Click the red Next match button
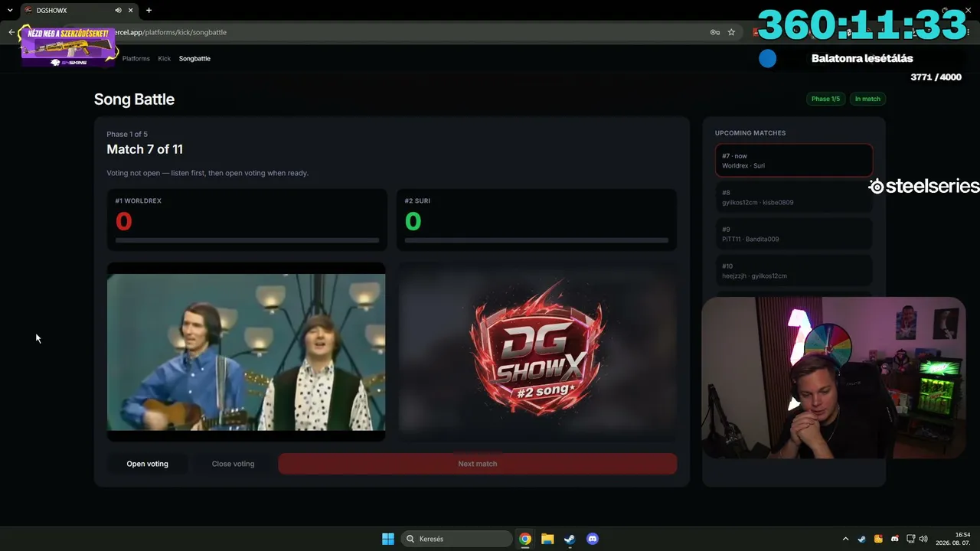This screenshot has width=980, height=551. pos(478,464)
